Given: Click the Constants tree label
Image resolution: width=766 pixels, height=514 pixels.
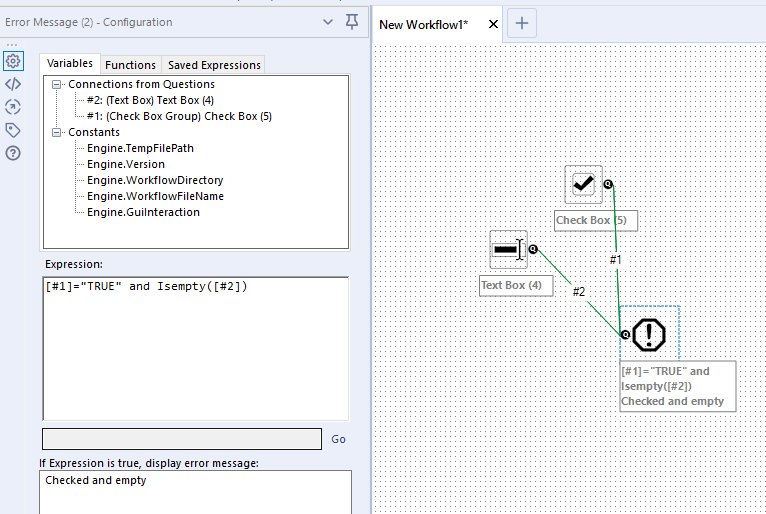Looking at the screenshot, I should [94, 132].
